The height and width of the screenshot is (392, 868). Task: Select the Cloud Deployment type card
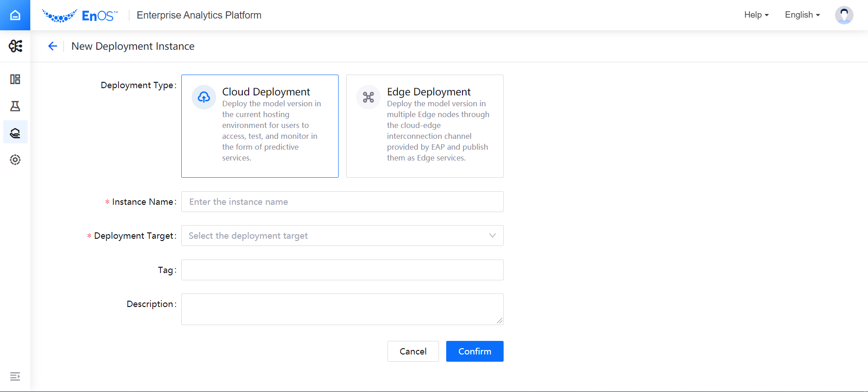tap(259, 126)
